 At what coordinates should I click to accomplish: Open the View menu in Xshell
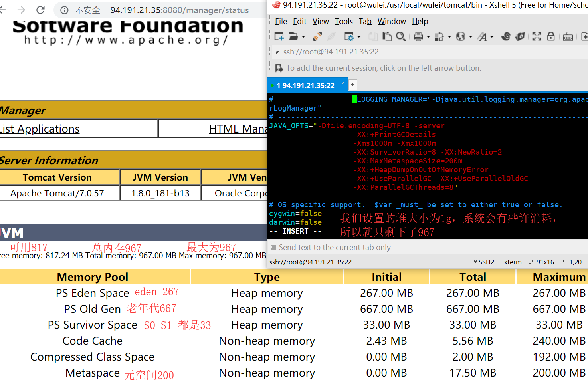click(321, 21)
